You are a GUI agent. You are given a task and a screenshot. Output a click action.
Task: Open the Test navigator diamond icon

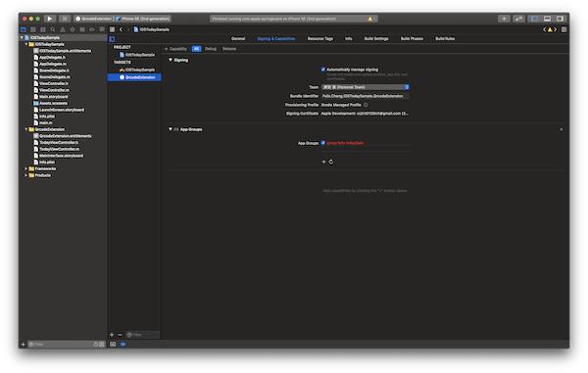tap(73, 29)
